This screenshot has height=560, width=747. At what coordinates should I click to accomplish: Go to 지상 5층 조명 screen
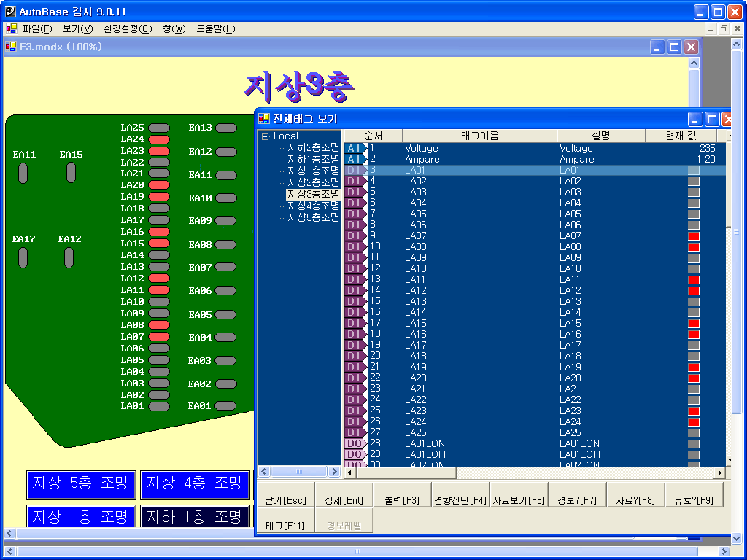click(81, 484)
